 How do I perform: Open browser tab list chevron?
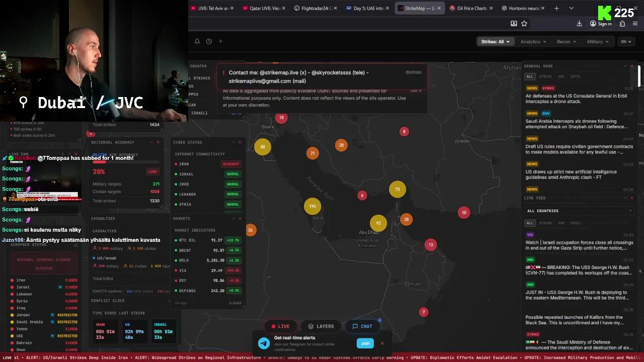pos(571,8)
